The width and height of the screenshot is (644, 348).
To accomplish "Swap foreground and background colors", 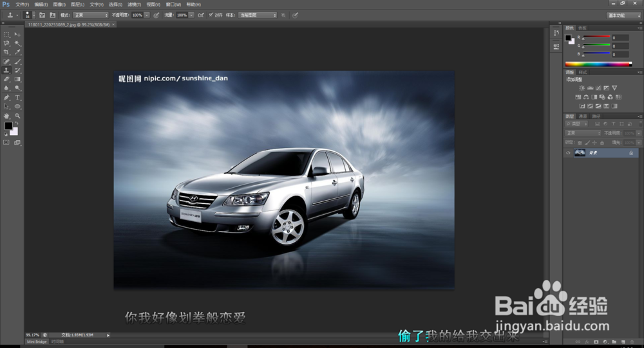I will click(x=17, y=124).
